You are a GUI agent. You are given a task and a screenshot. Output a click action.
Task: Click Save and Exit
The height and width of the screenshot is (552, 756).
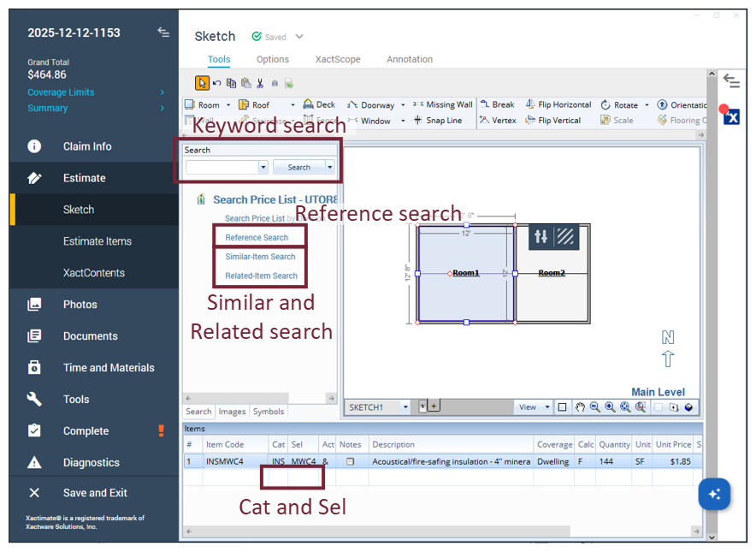point(94,493)
